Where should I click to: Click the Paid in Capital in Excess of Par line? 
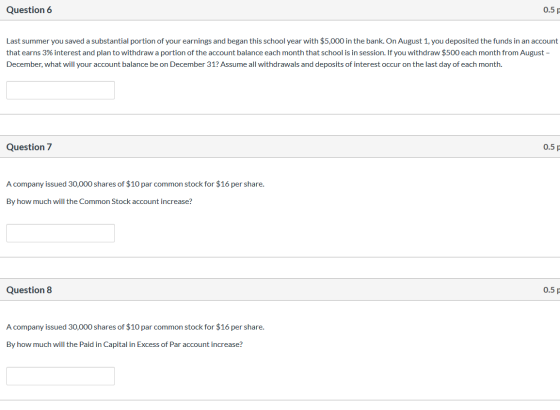click(124, 344)
